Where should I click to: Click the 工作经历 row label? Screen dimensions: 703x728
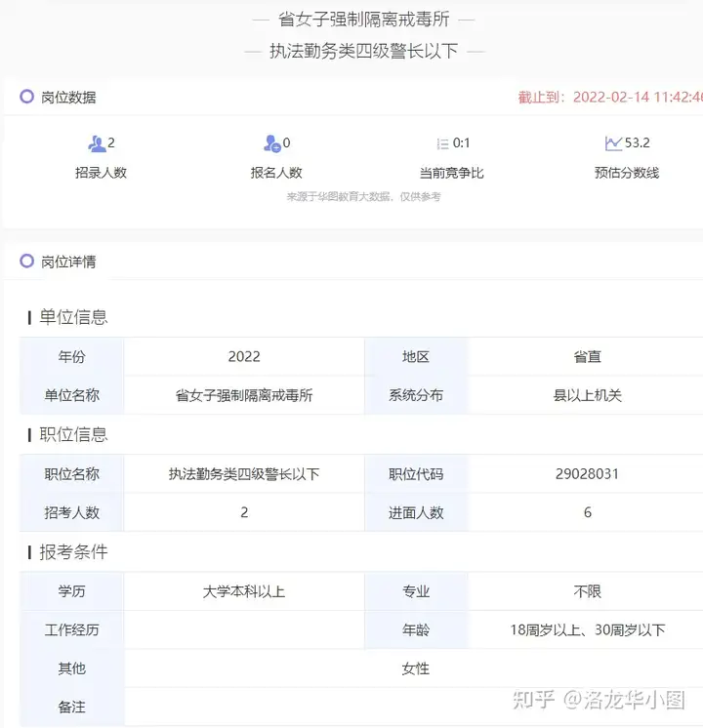71,630
